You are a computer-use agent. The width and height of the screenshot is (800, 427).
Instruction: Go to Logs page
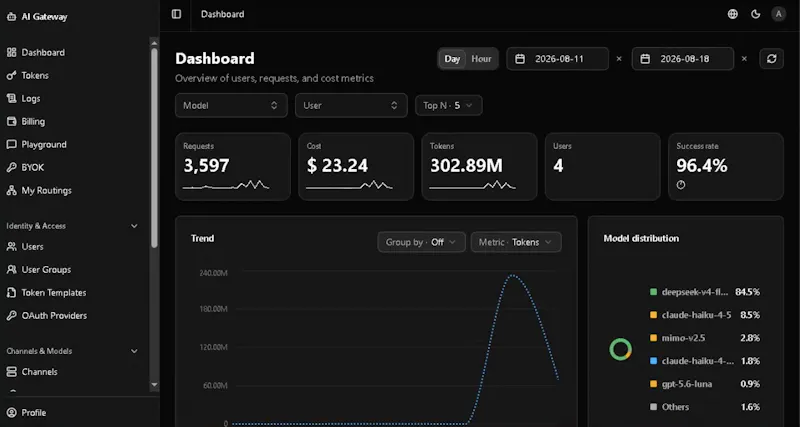pos(31,98)
